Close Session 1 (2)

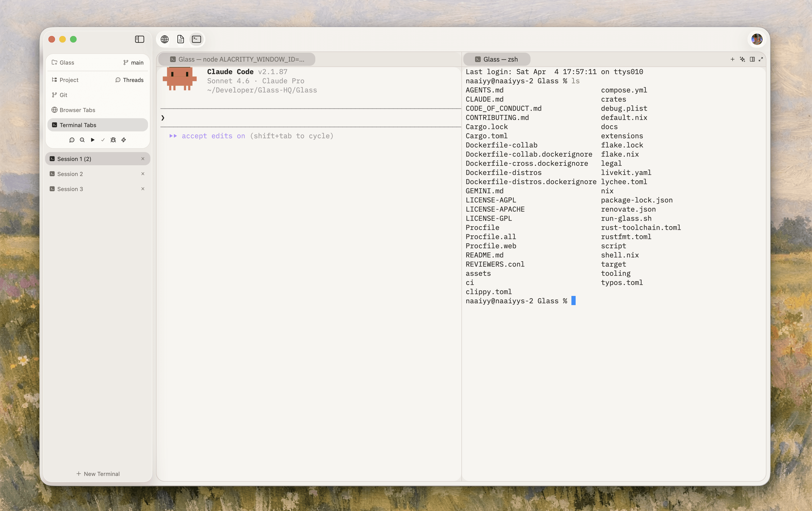(x=143, y=159)
